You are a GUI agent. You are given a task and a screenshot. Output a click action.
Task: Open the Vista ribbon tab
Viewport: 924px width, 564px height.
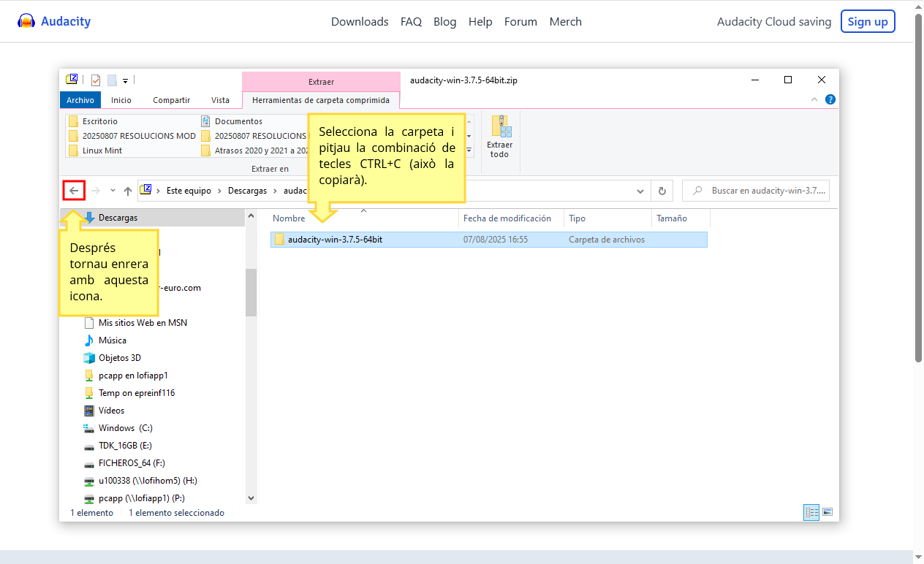[220, 100]
